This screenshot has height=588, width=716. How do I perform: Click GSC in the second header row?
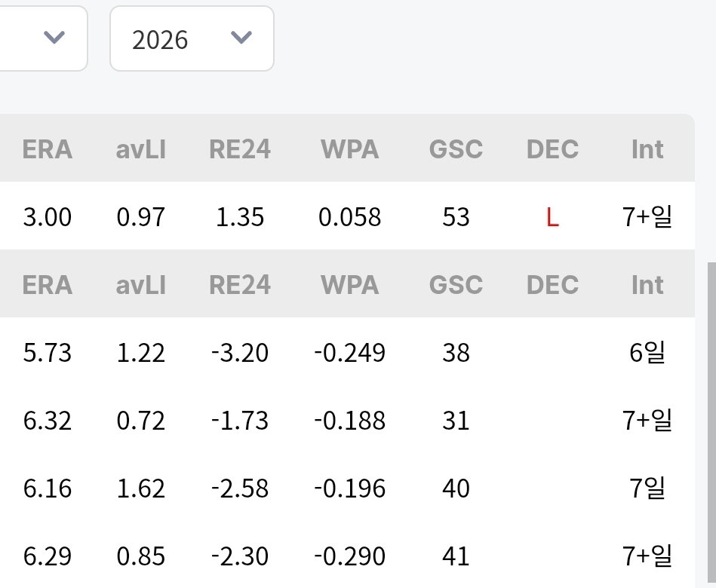(x=456, y=285)
